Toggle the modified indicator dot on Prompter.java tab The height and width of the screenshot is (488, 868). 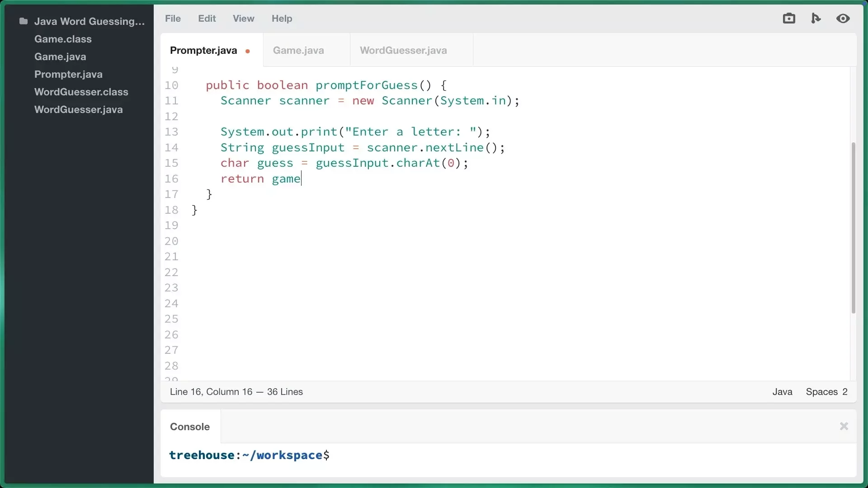click(x=248, y=51)
